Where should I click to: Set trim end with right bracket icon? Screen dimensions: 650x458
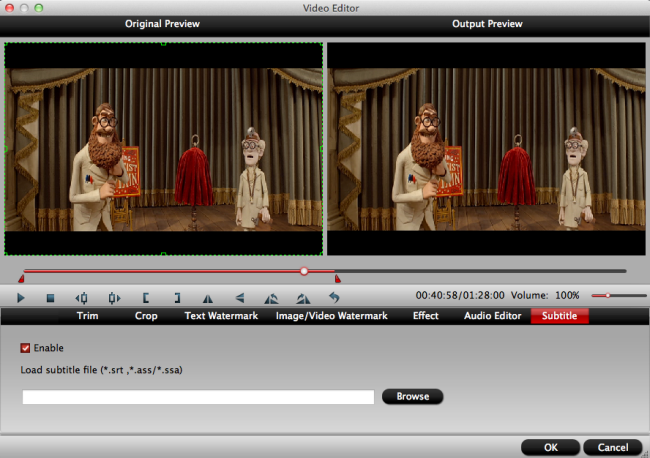[x=177, y=298]
